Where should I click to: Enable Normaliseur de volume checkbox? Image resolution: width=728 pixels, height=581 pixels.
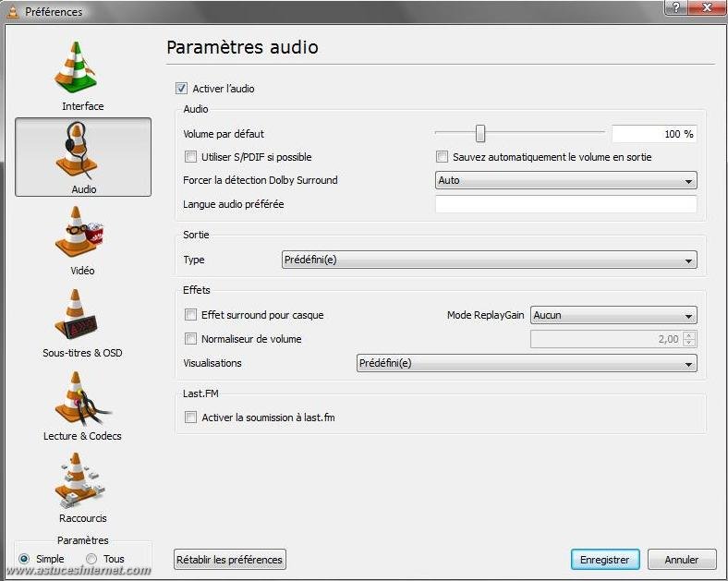pyautogui.click(x=190, y=339)
